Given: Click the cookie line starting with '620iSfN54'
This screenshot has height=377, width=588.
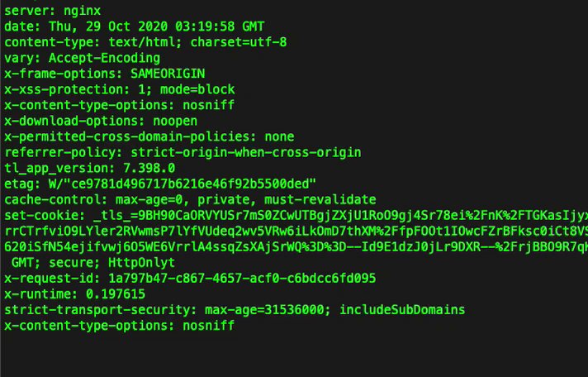Looking at the screenshot, I should pyautogui.click(x=294, y=247).
